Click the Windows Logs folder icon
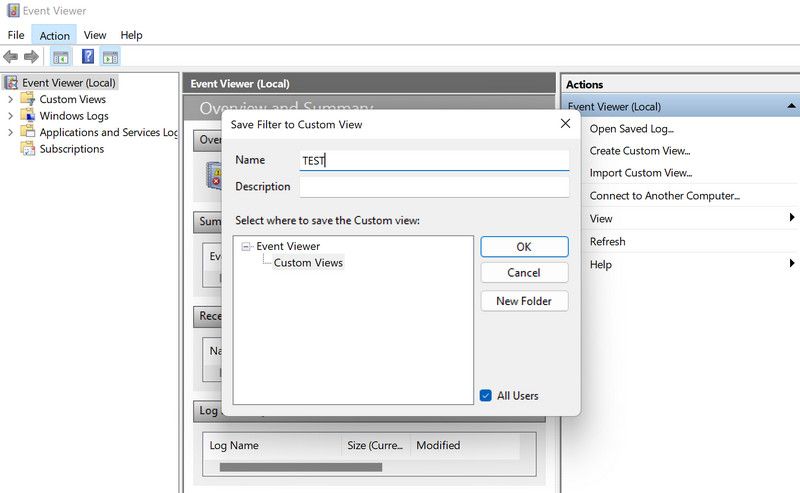The image size is (800, 493). point(28,116)
